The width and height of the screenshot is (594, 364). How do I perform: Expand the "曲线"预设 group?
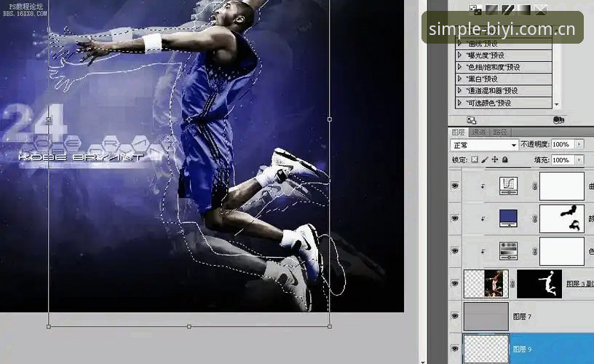(459, 44)
